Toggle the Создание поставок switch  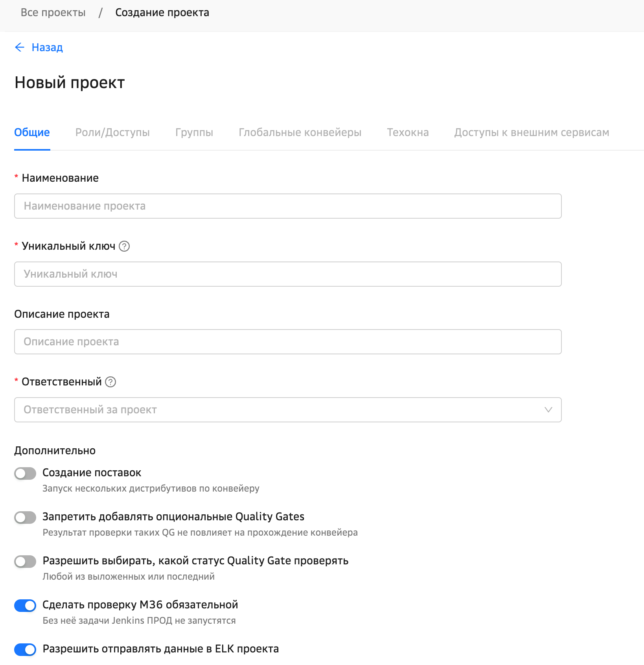[25, 473]
